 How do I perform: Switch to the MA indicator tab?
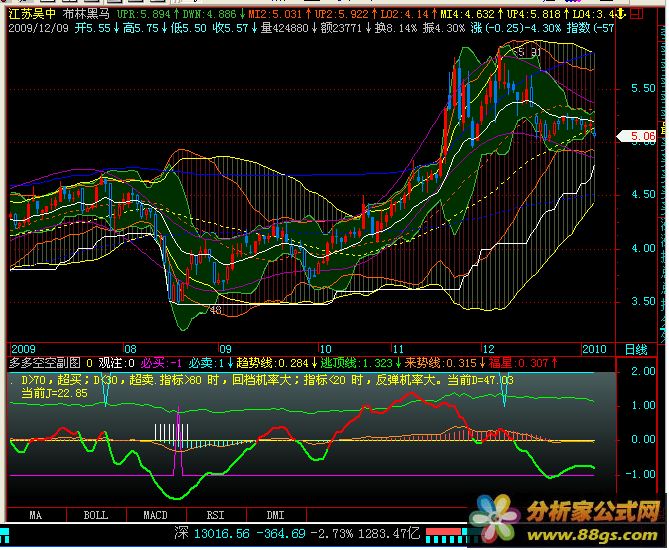click(36, 515)
